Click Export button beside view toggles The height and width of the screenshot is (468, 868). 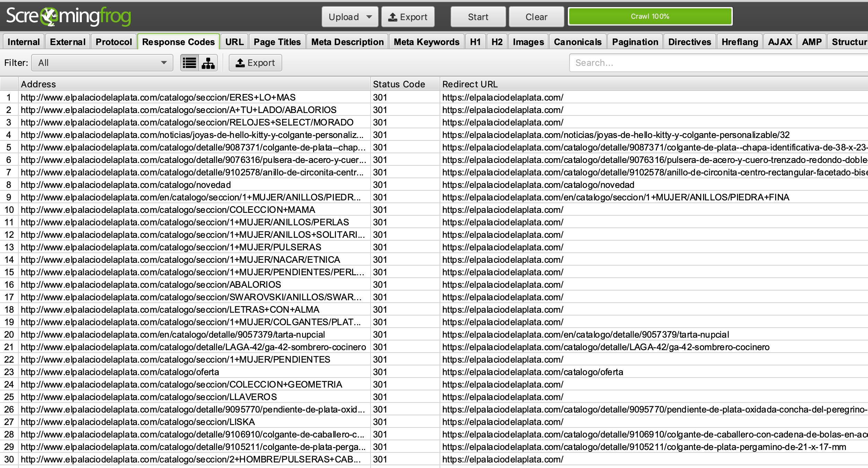click(x=255, y=63)
